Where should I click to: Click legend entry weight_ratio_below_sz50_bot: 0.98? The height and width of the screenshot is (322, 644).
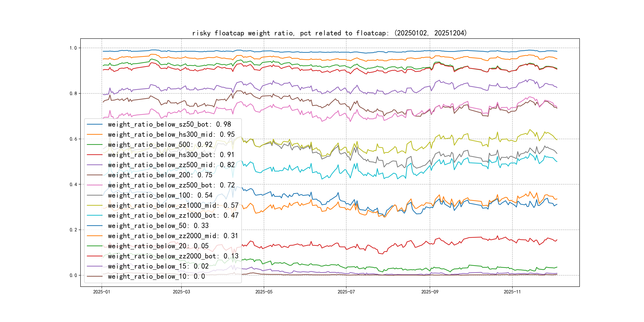coord(169,124)
